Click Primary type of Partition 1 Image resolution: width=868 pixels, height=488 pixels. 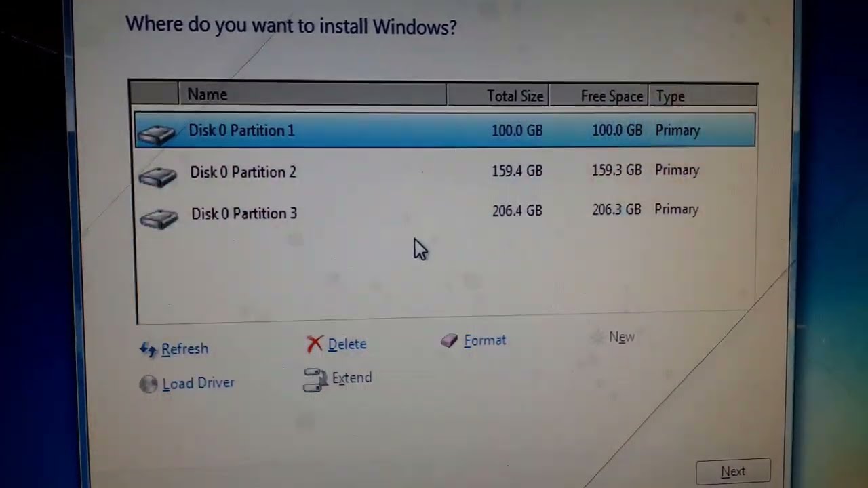(x=677, y=131)
